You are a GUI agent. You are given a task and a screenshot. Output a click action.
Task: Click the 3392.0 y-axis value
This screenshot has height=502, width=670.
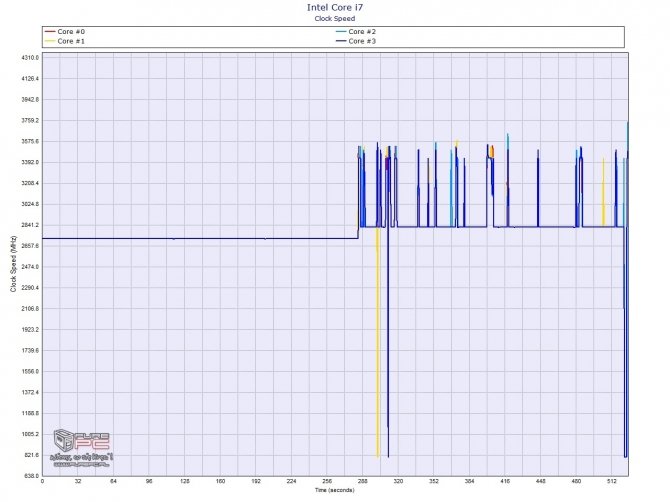(x=30, y=162)
